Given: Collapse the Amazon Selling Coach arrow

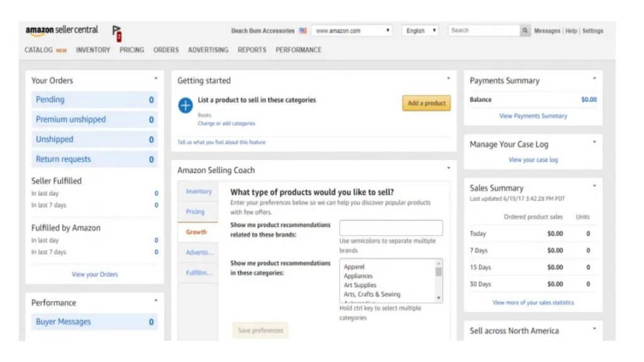Looking at the screenshot, I should [448, 168].
